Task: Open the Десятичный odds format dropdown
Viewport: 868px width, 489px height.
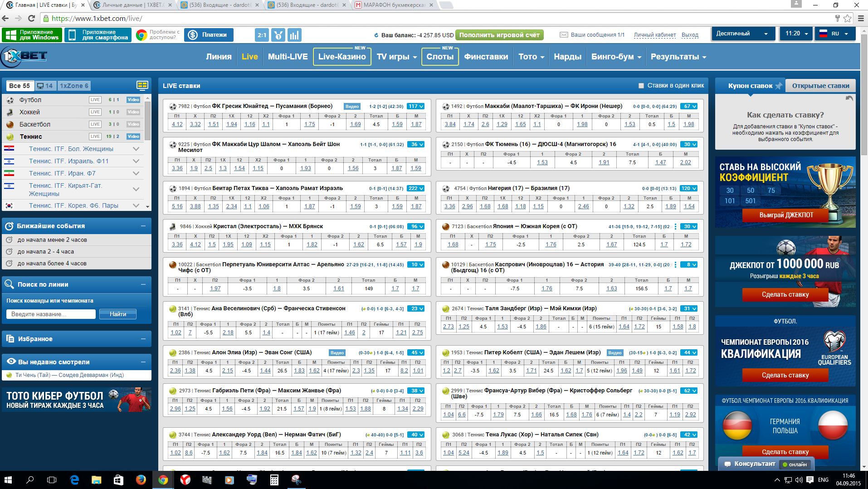Action: tap(741, 34)
